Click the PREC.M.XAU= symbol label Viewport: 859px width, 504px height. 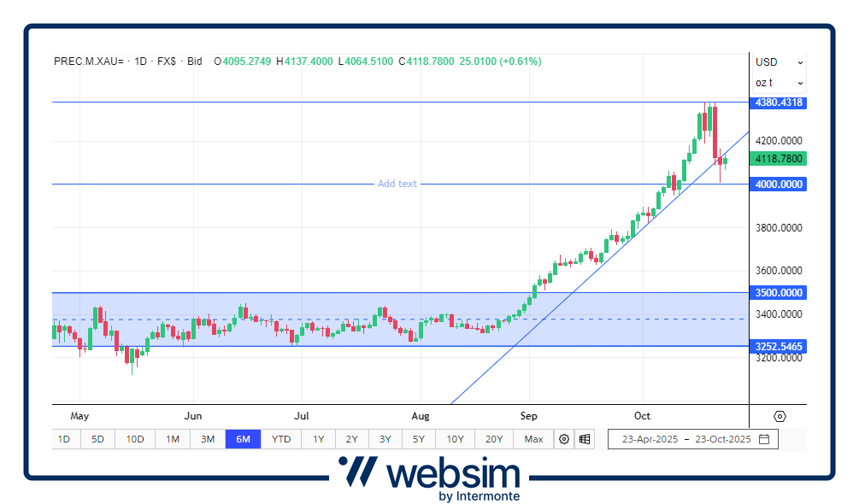[89, 62]
